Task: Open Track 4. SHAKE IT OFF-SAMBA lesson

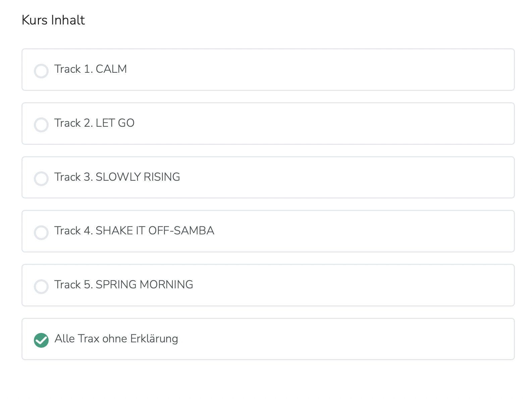Action: pyautogui.click(x=134, y=231)
